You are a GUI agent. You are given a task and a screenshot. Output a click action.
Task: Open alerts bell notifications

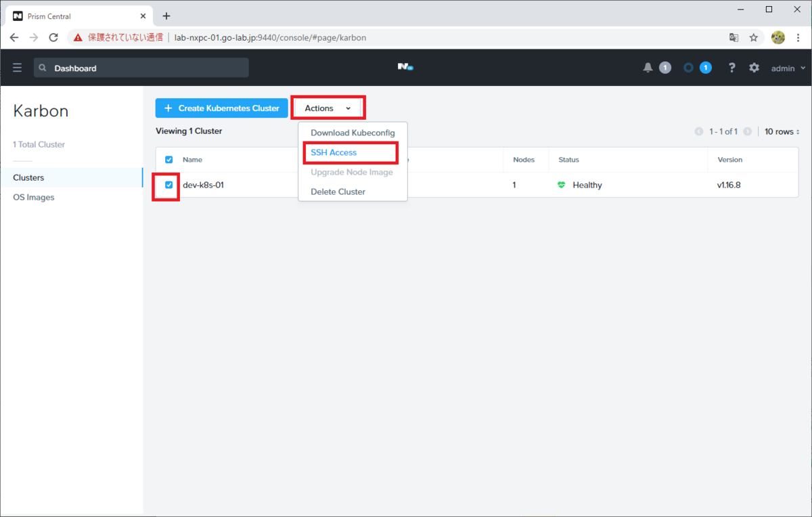tap(648, 68)
